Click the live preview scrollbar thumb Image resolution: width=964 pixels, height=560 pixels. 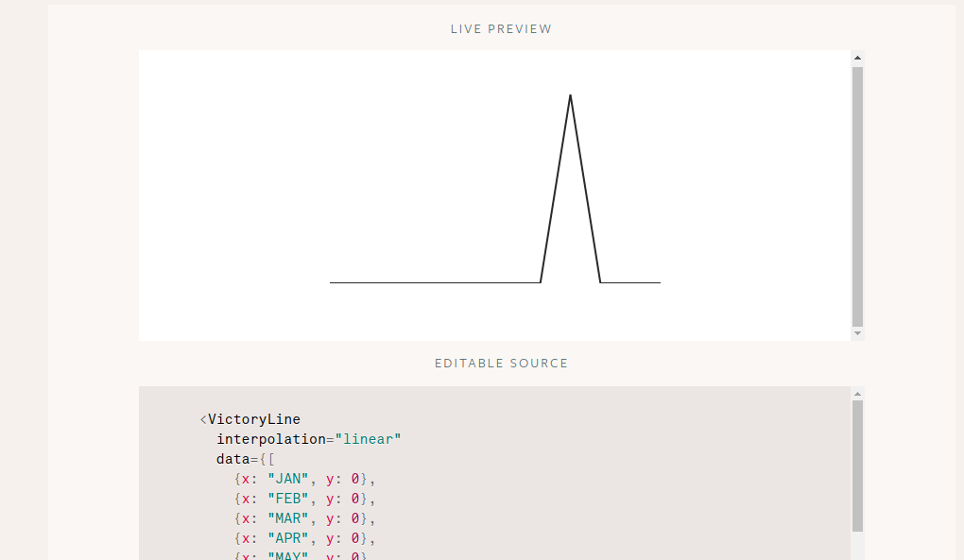[x=857, y=196]
